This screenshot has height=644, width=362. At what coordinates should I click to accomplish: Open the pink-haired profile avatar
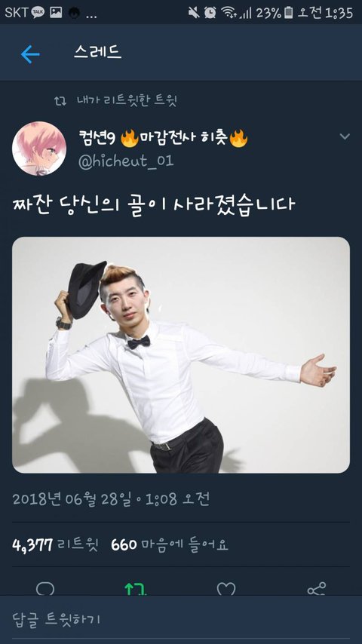tap(39, 149)
